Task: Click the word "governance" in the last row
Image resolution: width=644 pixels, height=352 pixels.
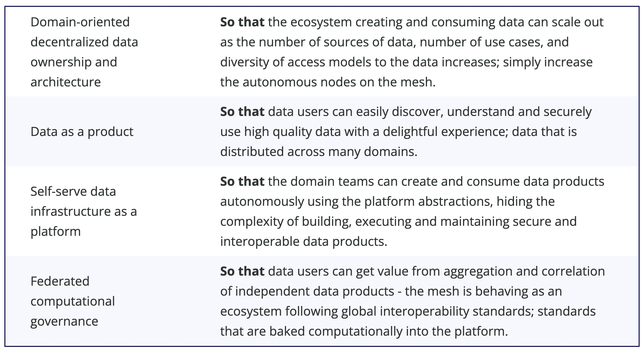Action: [64, 321]
